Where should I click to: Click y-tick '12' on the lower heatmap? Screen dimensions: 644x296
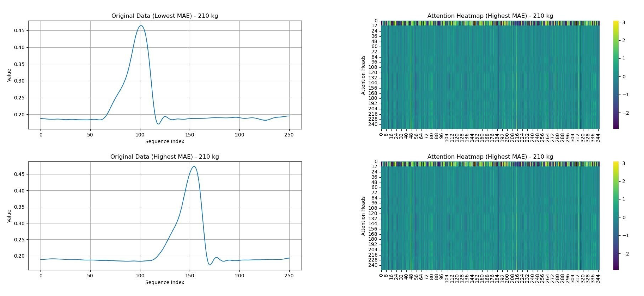click(374, 167)
